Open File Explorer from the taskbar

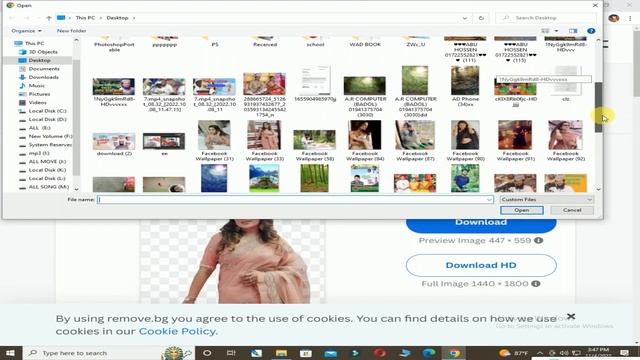click(281, 353)
